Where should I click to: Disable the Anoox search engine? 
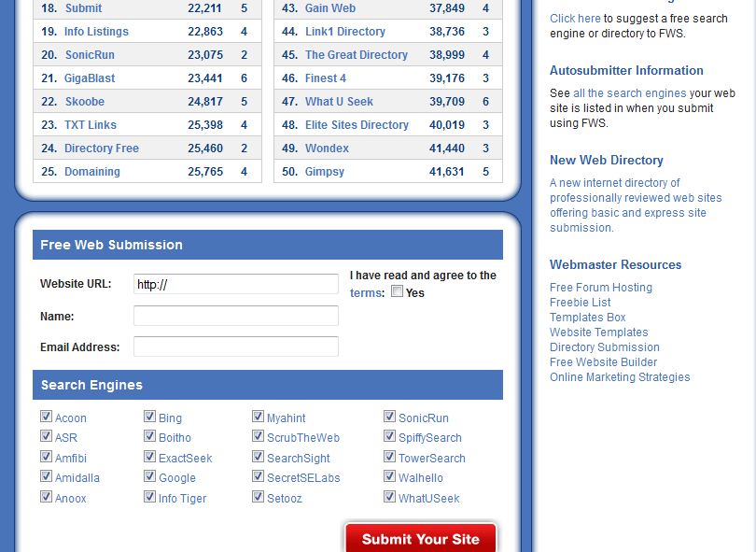click(46, 497)
